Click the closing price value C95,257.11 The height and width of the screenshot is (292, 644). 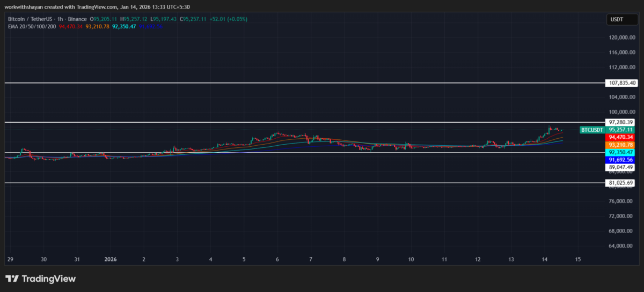click(x=194, y=19)
